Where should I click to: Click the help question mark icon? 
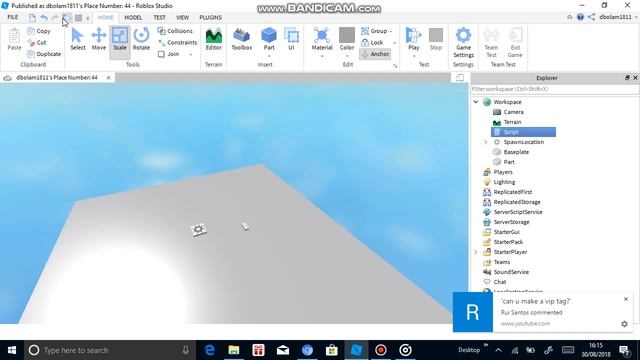[580, 17]
